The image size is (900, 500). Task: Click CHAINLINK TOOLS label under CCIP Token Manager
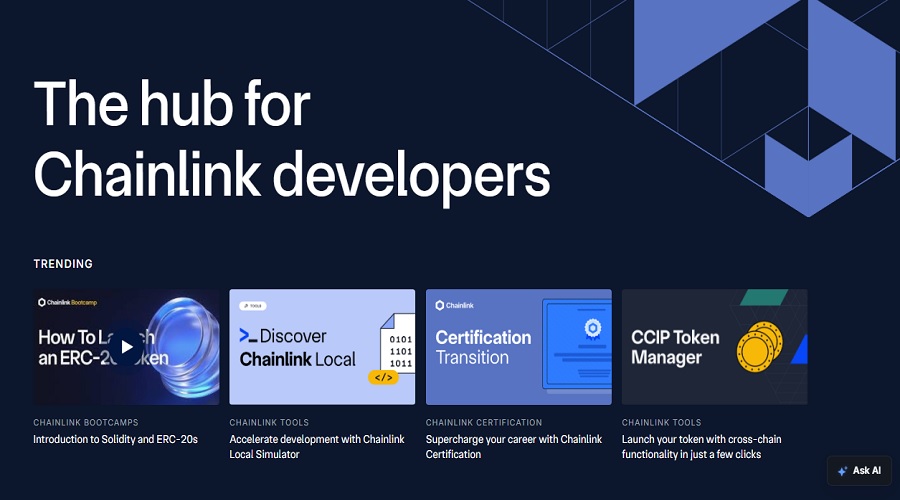[x=661, y=423]
